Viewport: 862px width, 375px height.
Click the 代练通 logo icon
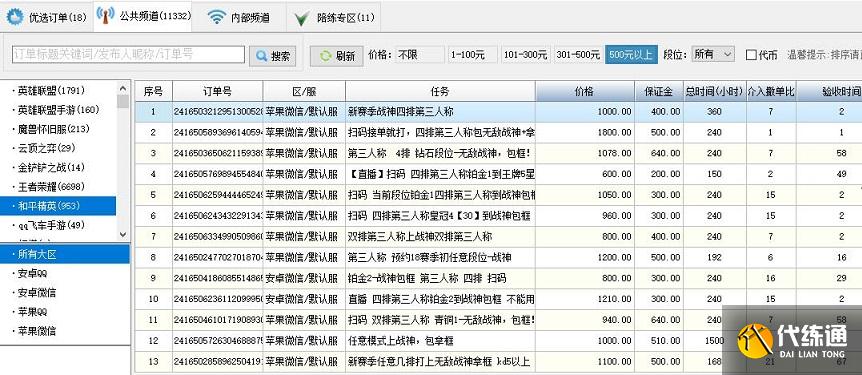click(755, 340)
